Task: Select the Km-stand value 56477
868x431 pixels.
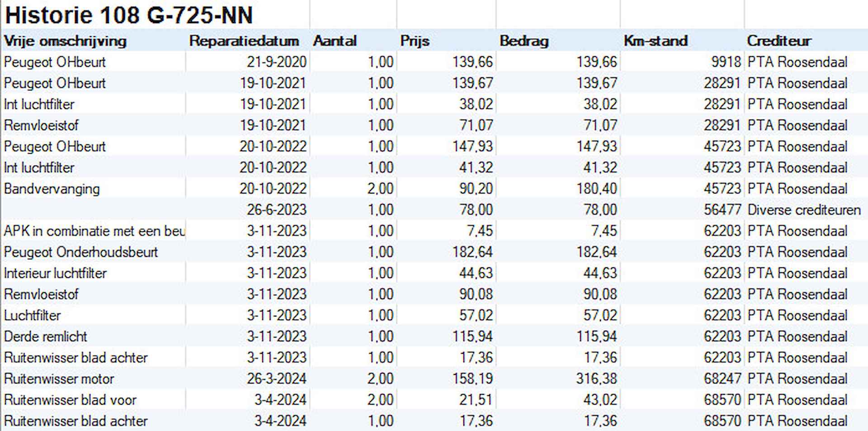Action: pos(722,210)
